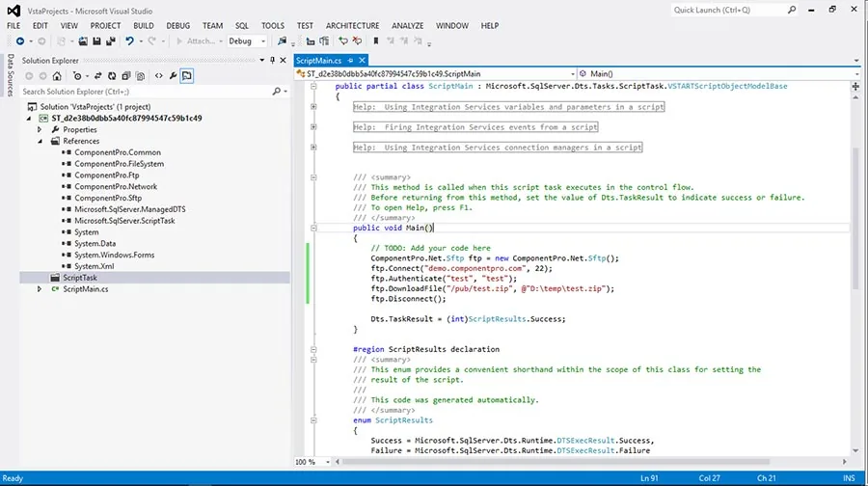Open Properties with the wrench icon
This screenshot has width=868, height=486.
[x=173, y=76]
